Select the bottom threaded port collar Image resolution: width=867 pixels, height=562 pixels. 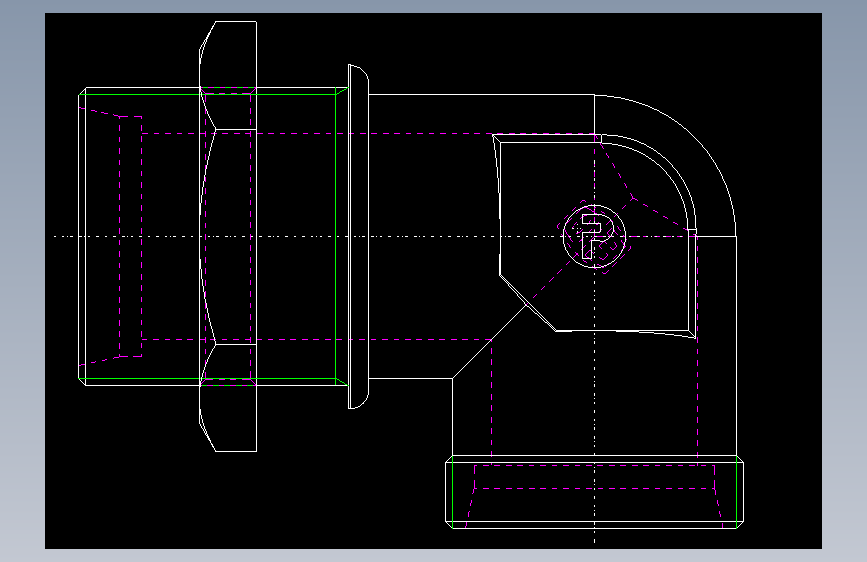tap(594, 492)
